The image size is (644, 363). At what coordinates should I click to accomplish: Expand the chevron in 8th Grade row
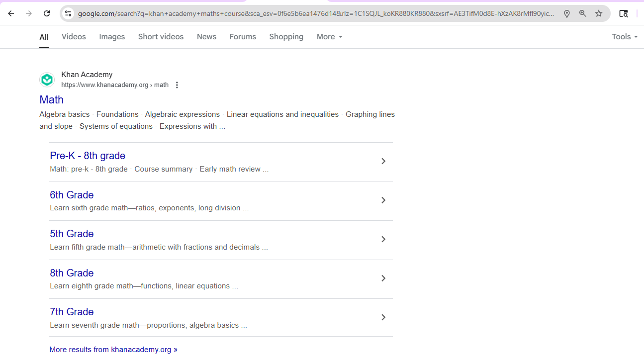[x=383, y=278]
